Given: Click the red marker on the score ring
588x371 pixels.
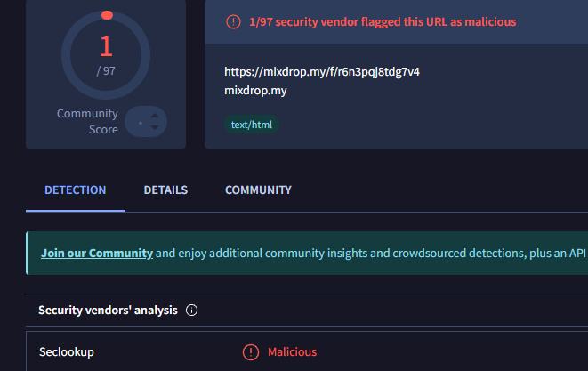Looking at the screenshot, I should [x=107, y=15].
